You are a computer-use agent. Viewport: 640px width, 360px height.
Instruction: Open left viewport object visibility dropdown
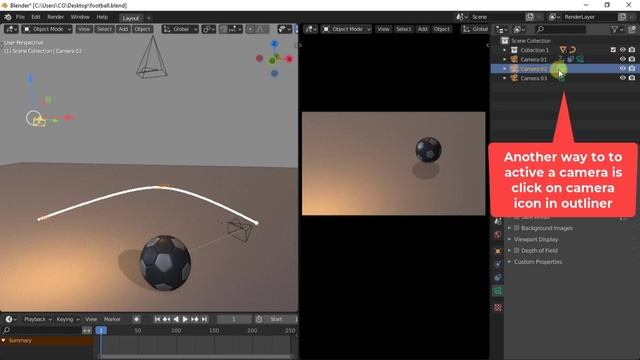click(284, 29)
